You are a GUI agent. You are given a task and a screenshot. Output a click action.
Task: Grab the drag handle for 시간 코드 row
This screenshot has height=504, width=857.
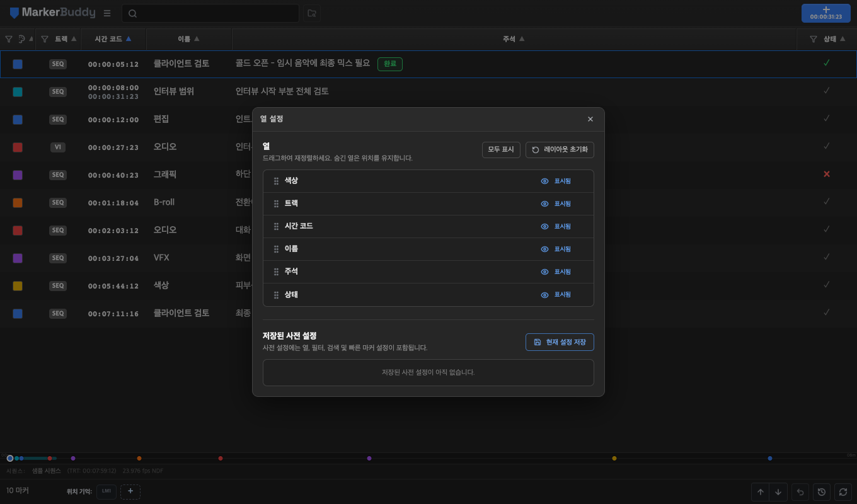[276, 227]
